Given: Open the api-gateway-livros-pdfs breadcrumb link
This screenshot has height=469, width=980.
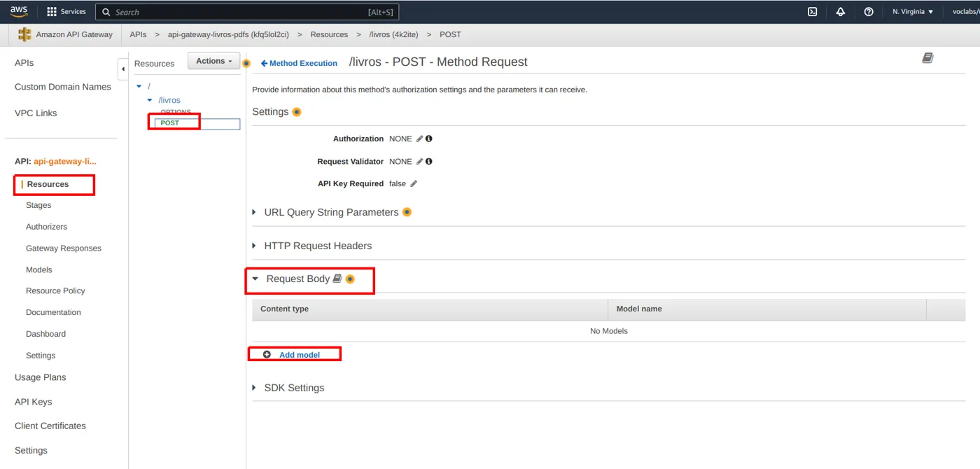Looking at the screenshot, I should pyautogui.click(x=228, y=34).
